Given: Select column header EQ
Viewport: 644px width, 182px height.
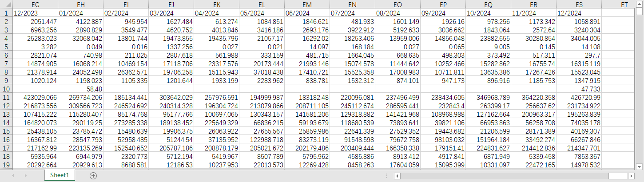Looking at the screenshot, I should click(x=488, y=4).
